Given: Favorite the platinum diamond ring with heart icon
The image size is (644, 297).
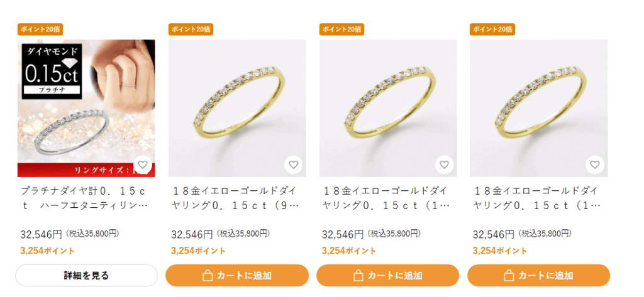Looking at the screenshot, I should [x=143, y=165].
